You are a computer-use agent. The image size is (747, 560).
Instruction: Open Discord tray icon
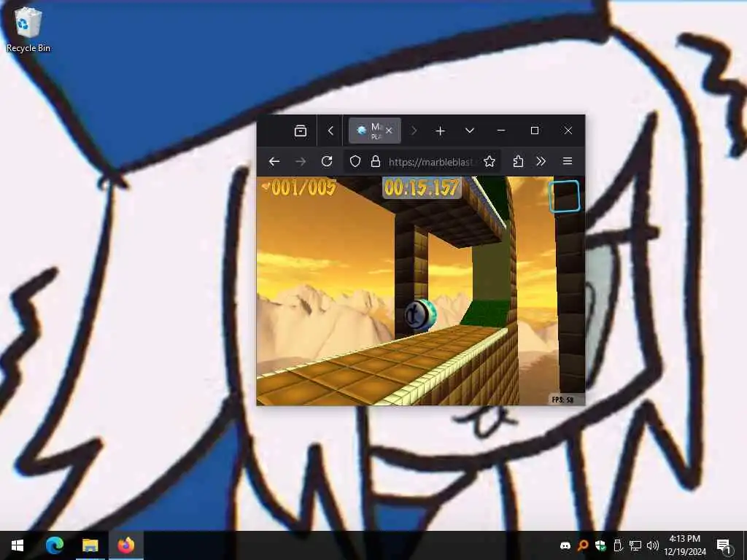pos(565,545)
